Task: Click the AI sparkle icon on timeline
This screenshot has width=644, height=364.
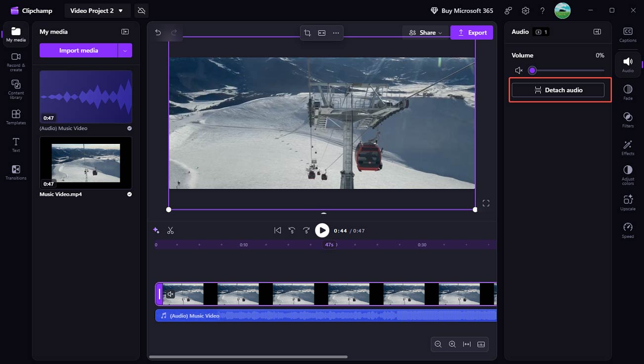Action: pyautogui.click(x=156, y=230)
